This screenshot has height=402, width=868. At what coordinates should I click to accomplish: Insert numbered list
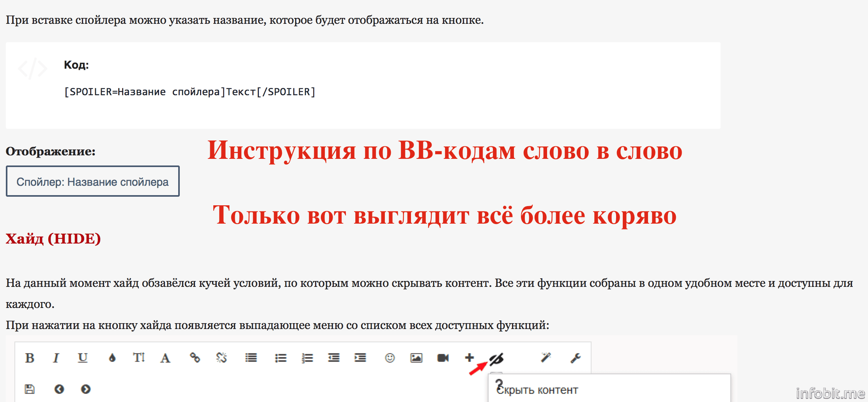307,358
